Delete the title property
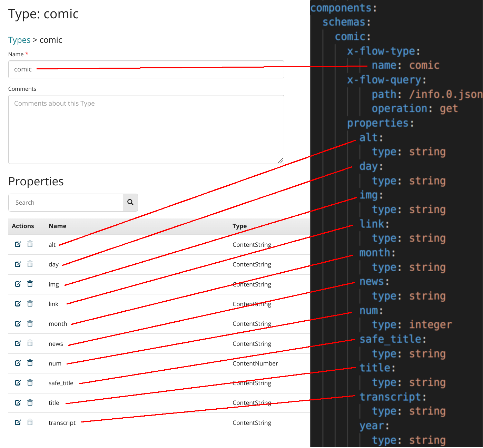This screenshot has height=448, width=483. point(30,402)
